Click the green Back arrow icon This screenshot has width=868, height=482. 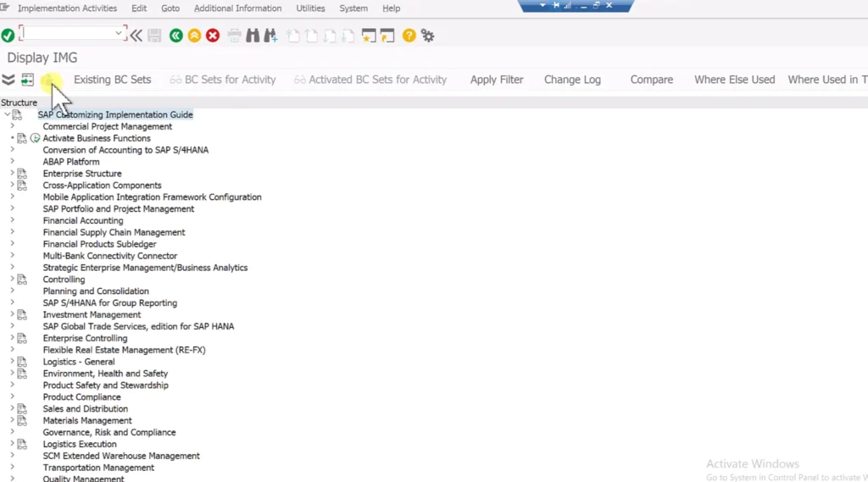pos(176,36)
